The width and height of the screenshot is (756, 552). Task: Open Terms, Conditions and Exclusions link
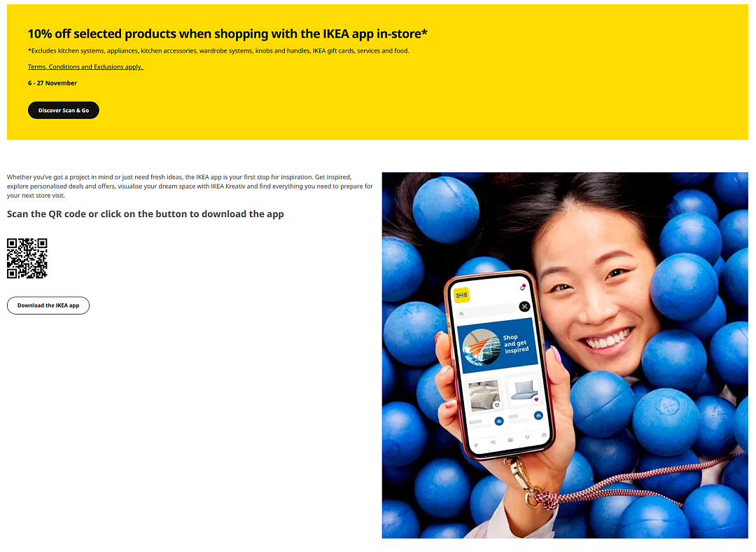(x=85, y=67)
